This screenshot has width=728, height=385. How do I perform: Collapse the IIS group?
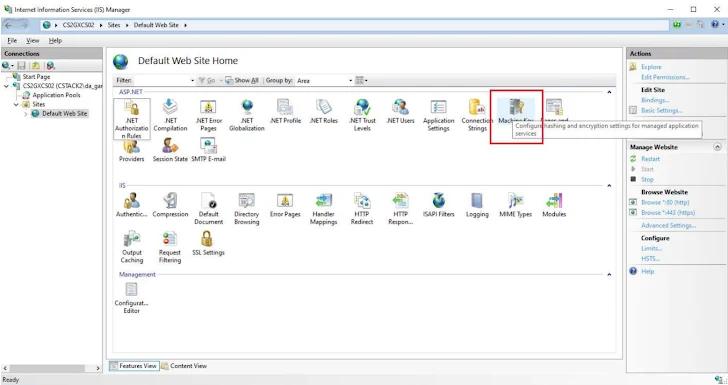coord(609,185)
